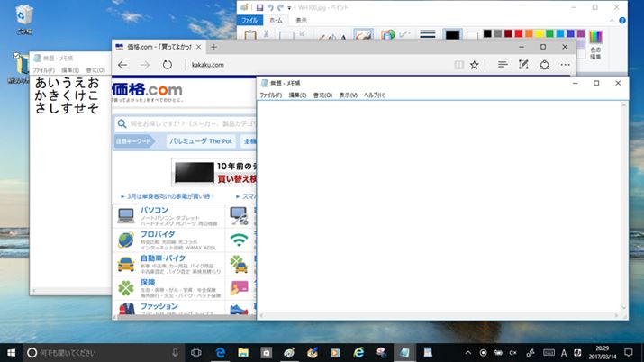This screenshot has width=644, height=362.
Task: Open Recycle Bin on the desktop
Action: click(x=24, y=16)
